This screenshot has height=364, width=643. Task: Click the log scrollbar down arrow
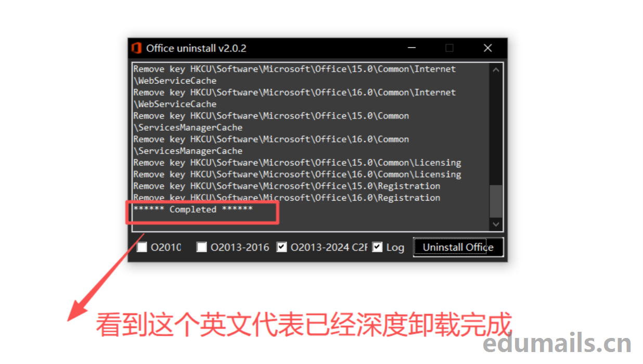click(x=496, y=224)
